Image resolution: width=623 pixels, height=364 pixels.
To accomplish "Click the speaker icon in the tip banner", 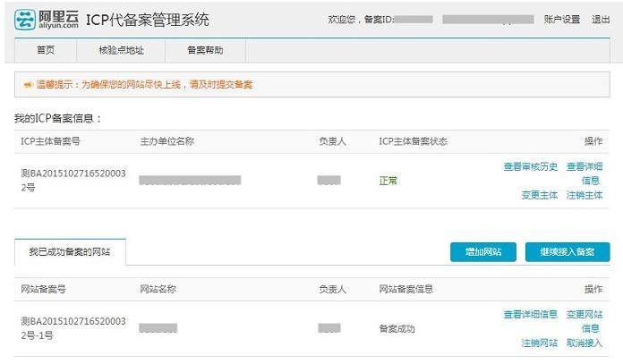I will coord(27,84).
